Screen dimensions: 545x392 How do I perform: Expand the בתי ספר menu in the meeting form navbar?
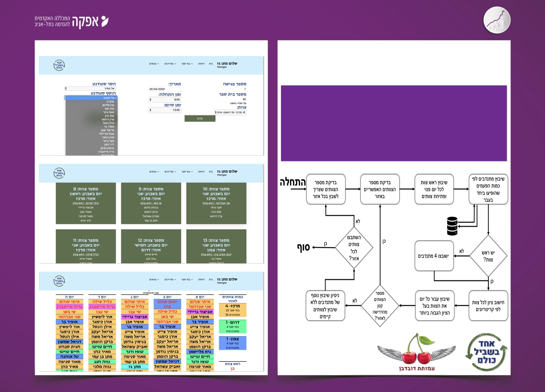tap(187, 64)
